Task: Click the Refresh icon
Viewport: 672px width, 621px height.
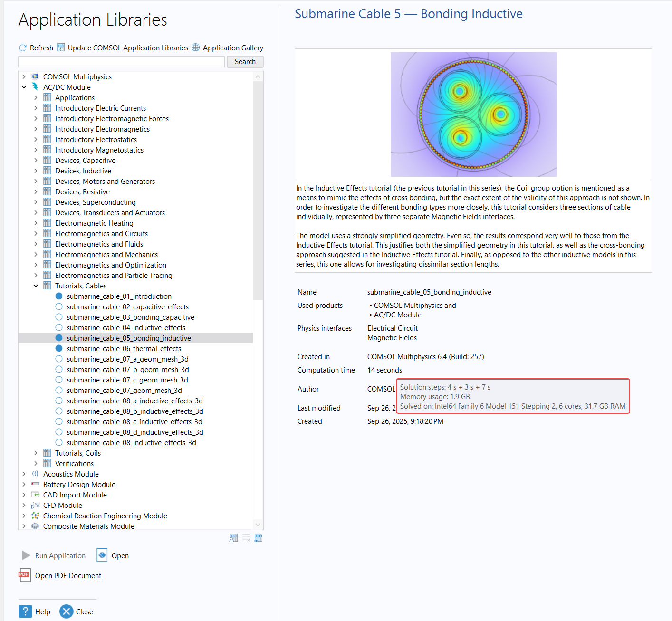Action: pos(22,48)
